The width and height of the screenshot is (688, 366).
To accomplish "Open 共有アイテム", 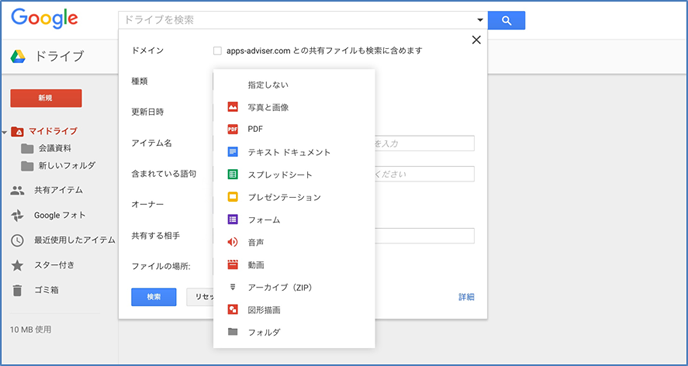I will (x=59, y=190).
